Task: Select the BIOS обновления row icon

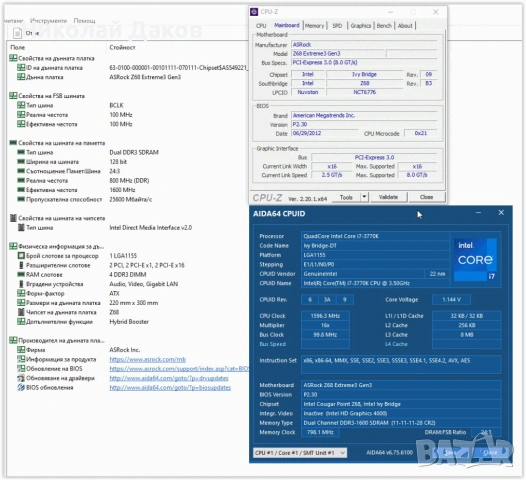Action: click(21, 387)
